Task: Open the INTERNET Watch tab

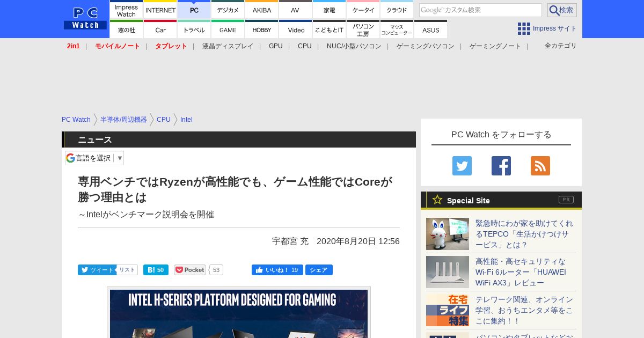Action: click(160, 10)
